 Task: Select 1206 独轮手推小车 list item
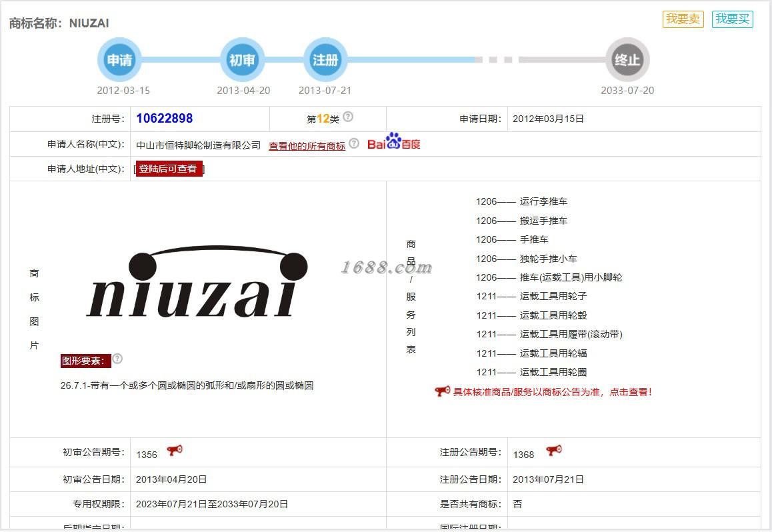click(526, 259)
